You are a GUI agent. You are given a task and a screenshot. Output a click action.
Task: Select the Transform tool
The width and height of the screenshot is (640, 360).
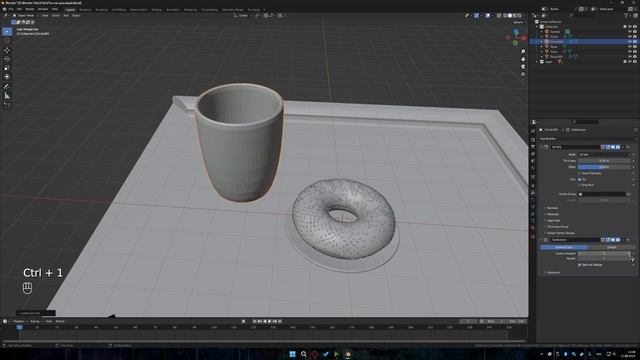[x=7, y=77]
